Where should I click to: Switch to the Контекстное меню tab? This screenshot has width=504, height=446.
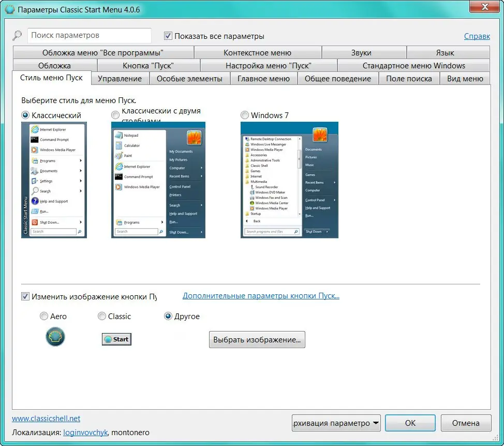258,53
